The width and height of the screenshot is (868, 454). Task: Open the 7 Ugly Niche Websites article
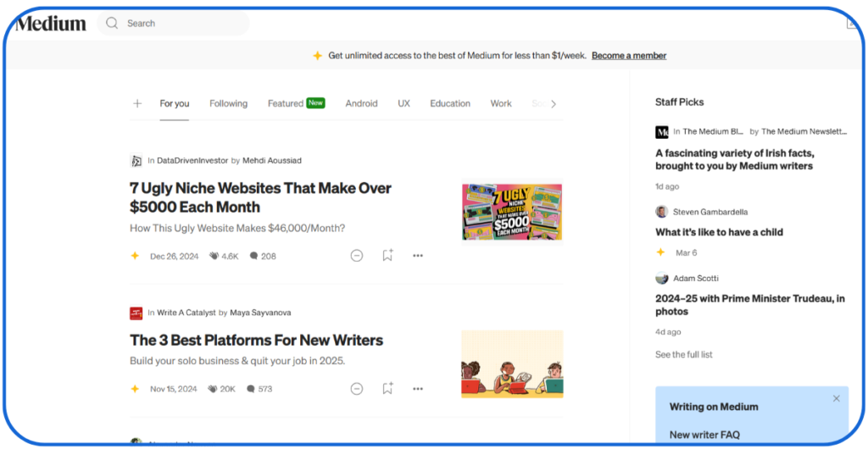(260, 197)
